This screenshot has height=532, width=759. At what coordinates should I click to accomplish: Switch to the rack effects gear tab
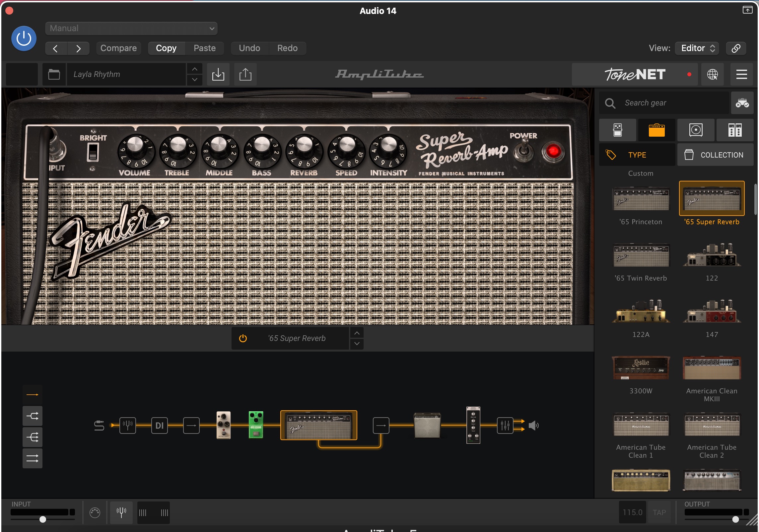(735, 130)
